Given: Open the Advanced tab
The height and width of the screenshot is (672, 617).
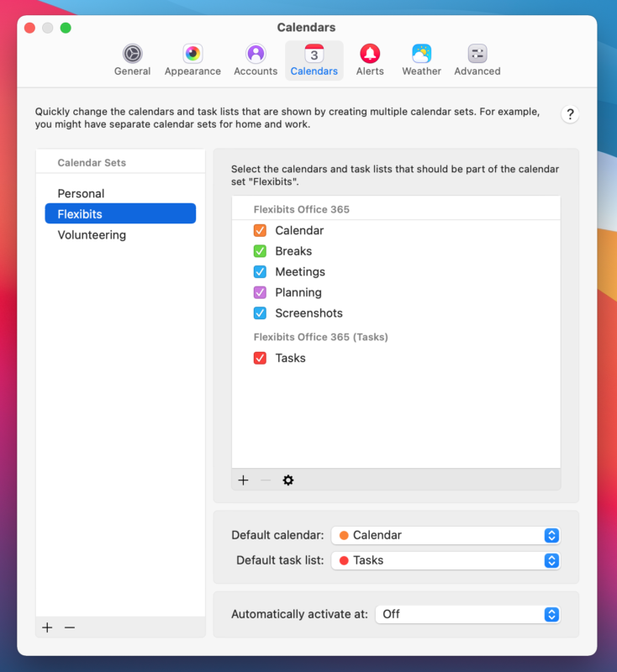Looking at the screenshot, I should coord(477,60).
